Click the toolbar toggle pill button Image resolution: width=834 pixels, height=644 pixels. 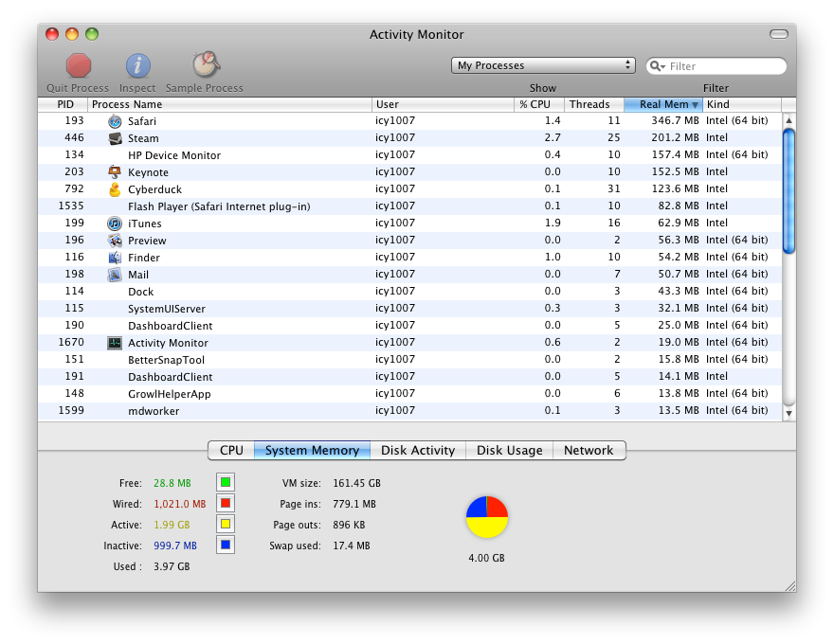[x=779, y=34]
